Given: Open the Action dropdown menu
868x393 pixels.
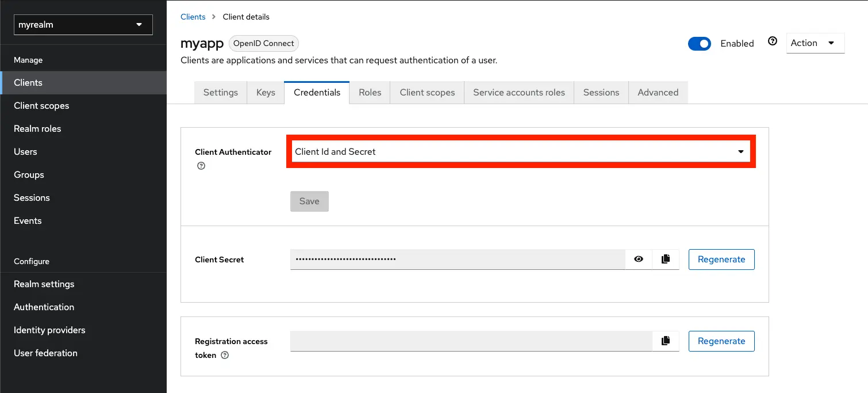Looking at the screenshot, I should (x=815, y=43).
